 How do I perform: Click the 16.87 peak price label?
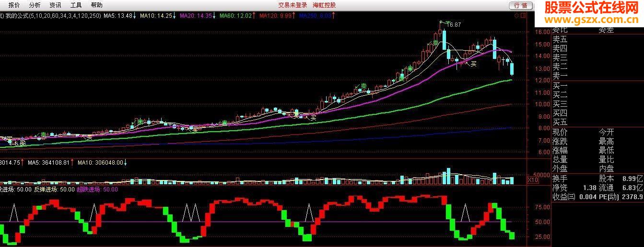pos(454,24)
